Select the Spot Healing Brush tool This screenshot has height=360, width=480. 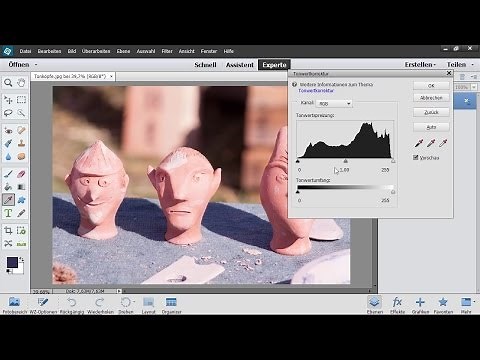click(x=21, y=130)
